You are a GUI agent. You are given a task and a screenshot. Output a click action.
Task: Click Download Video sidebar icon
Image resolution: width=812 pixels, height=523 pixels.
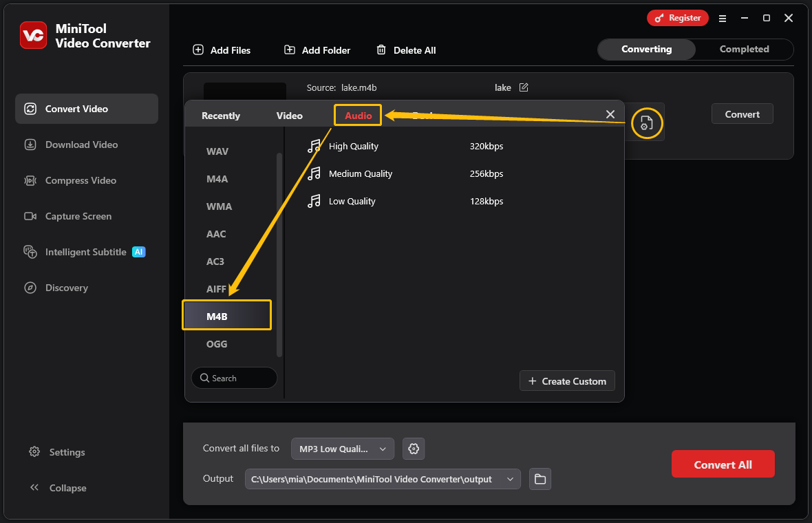[30, 145]
